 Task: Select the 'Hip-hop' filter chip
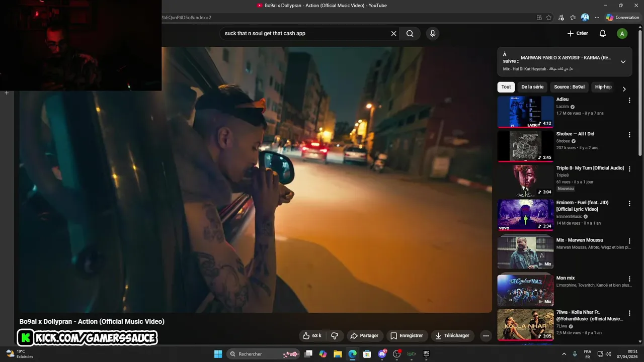click(603, 87)
